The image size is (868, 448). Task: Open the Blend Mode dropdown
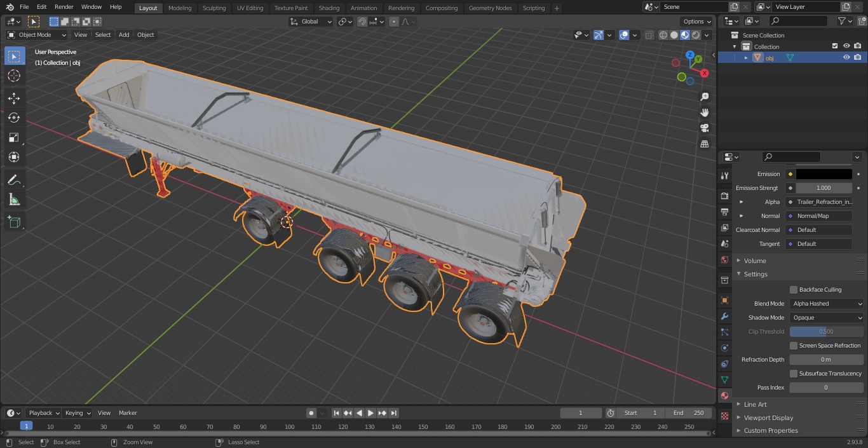[827, 304]
